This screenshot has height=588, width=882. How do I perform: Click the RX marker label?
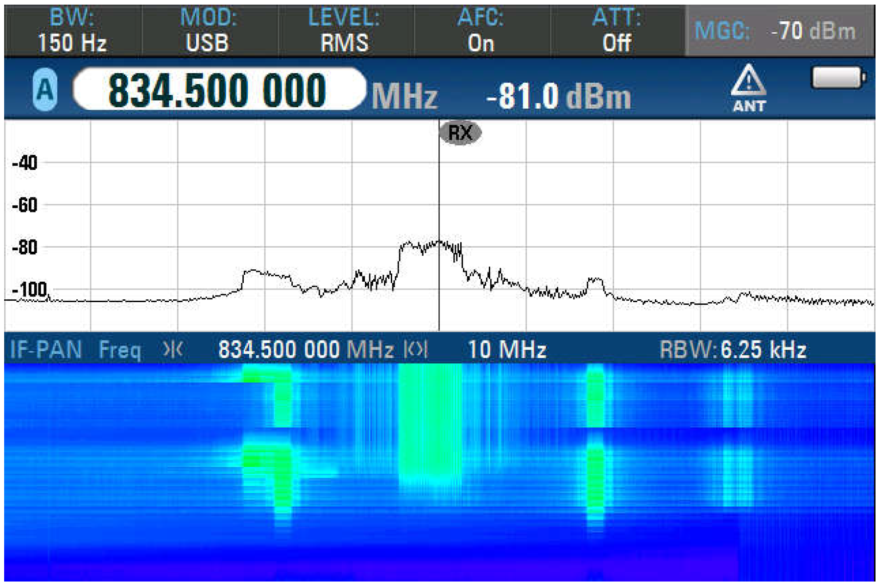[460, 133]
